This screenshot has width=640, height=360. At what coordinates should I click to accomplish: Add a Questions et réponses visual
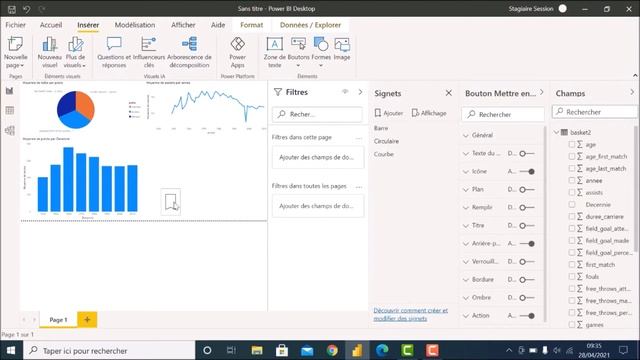coord(114,52)
